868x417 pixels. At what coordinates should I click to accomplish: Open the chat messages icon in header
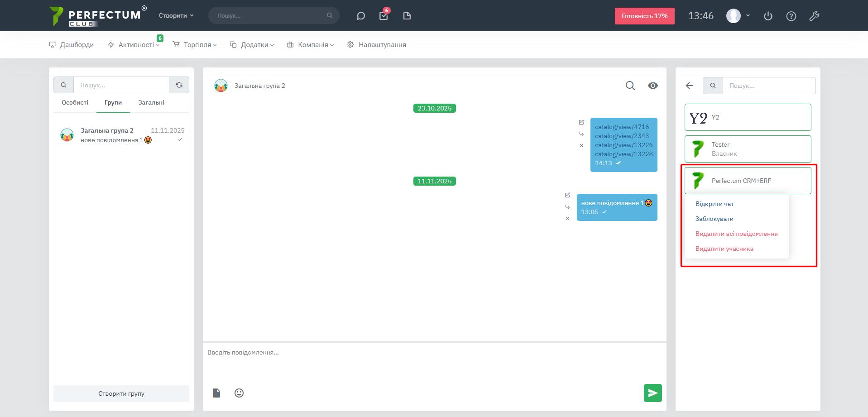(x=360, y=16)
